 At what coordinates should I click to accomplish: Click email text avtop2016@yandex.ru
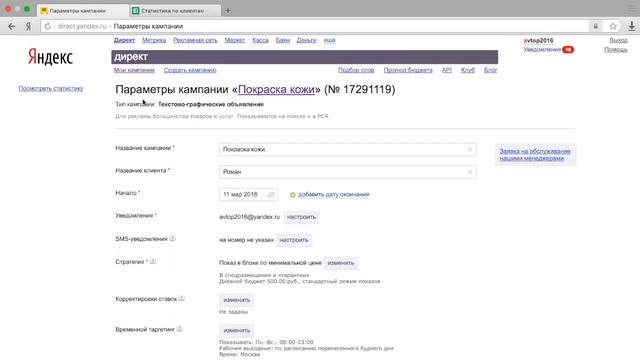coord(249,217)
